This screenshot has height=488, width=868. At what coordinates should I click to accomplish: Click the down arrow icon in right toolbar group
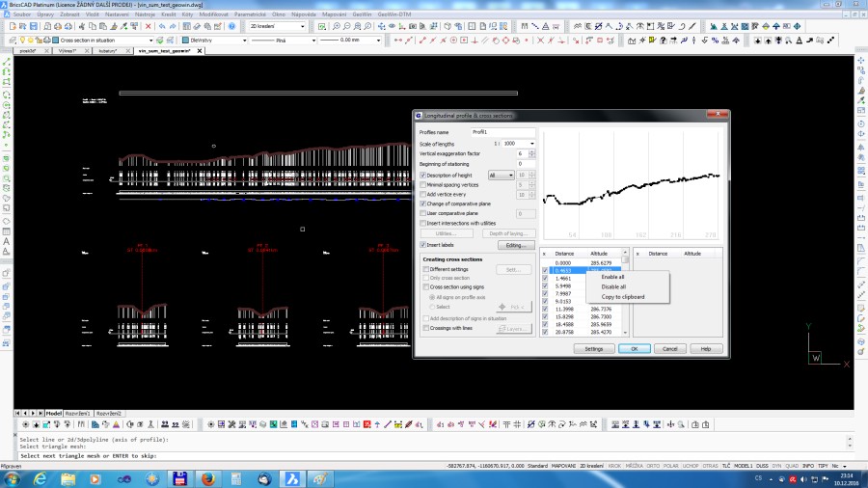pyautogui.click(x=758, y=41)
